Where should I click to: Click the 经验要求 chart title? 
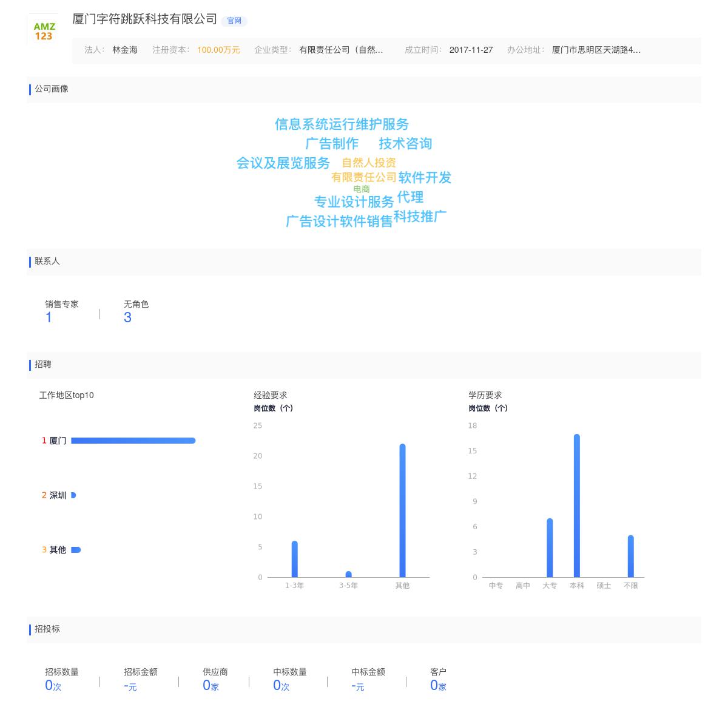point(271,395)
